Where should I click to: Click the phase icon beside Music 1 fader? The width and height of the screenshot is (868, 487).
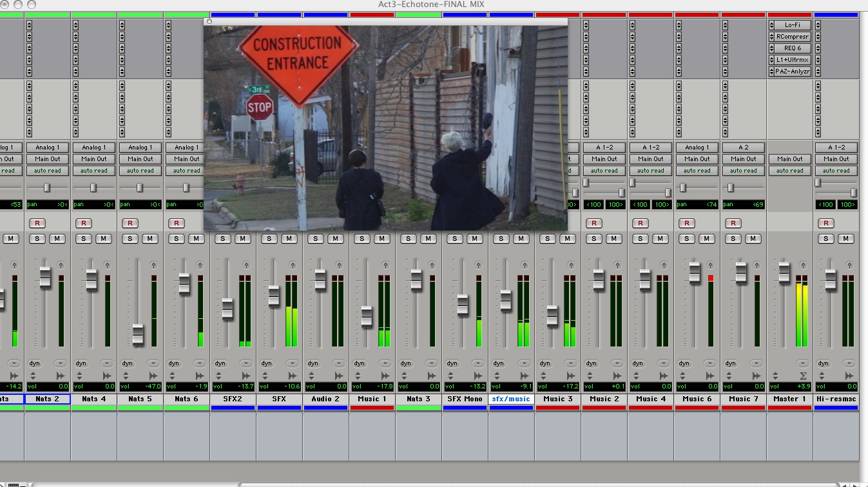[x=386, y=265]
